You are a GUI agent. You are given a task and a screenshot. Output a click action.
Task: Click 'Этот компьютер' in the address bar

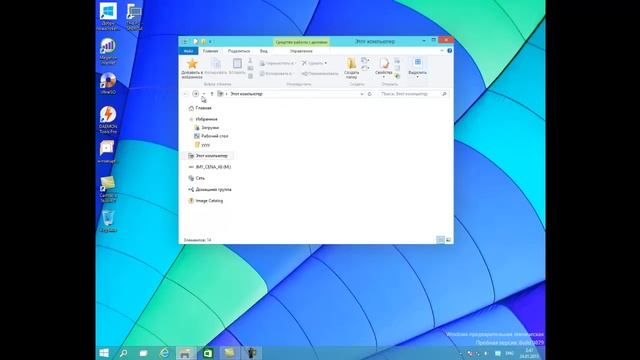246,94
